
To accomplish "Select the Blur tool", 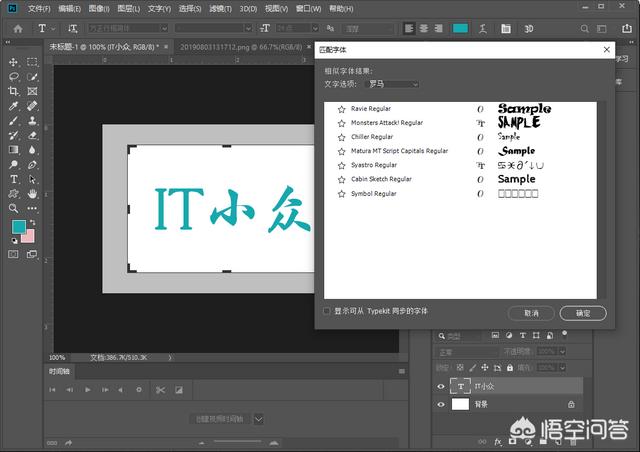I will pyautogui.click(x=32, y=150).
